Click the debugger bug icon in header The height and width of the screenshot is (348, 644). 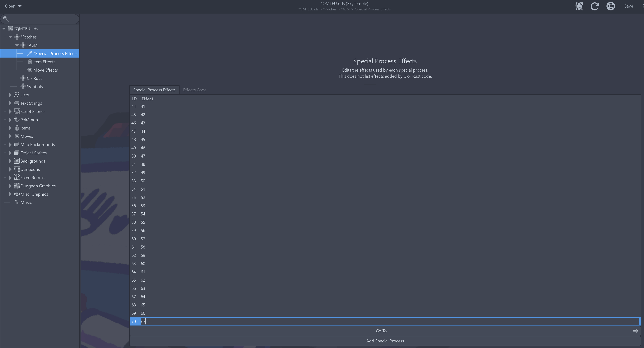(579, 6)
